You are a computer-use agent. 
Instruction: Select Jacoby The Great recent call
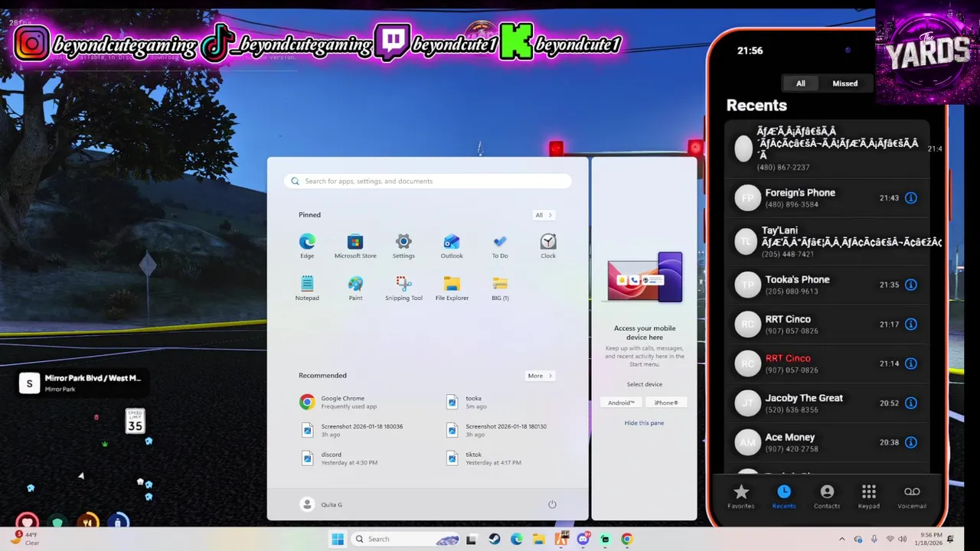[827, 403]
